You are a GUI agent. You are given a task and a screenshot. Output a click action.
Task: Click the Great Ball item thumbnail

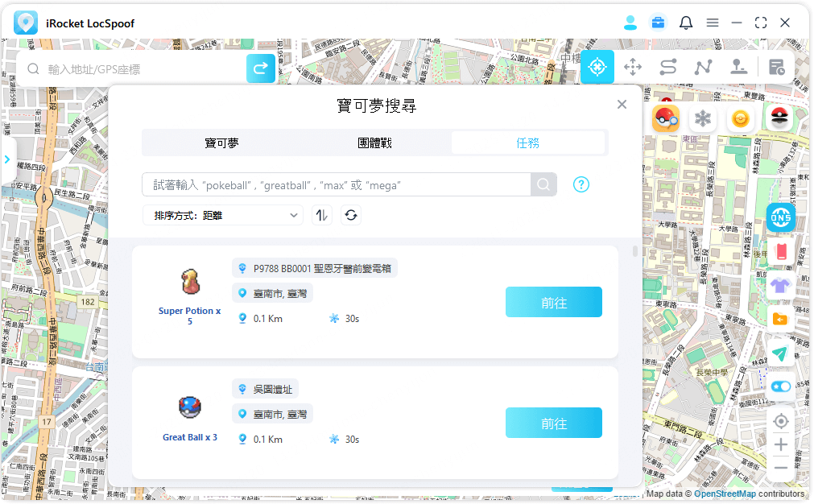190,407
